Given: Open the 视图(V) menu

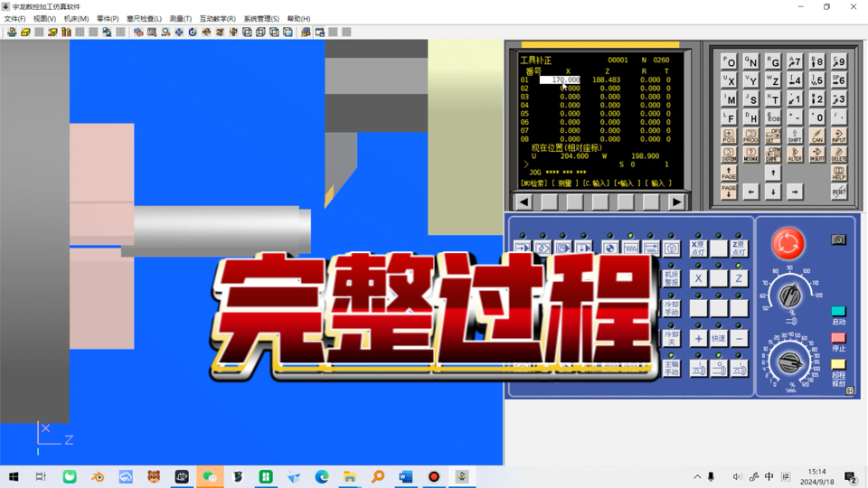Looking at the screenshot, I should click(x=45, y=18).
